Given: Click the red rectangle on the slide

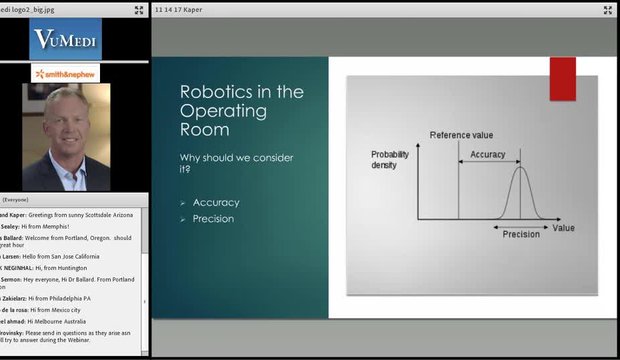Looking at the screenshot, I should [x=563, y=79].
